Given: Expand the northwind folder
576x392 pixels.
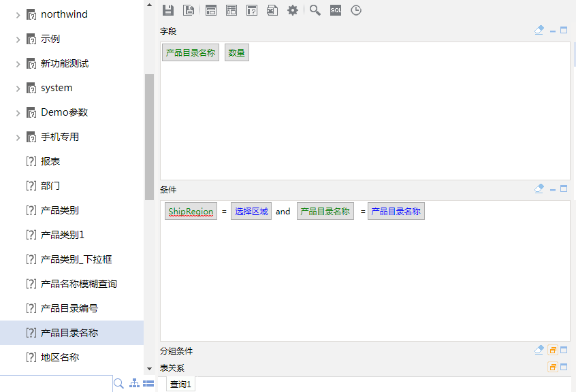Looking at the screenshot, I should pyautogui.click(x=18, y=15).
